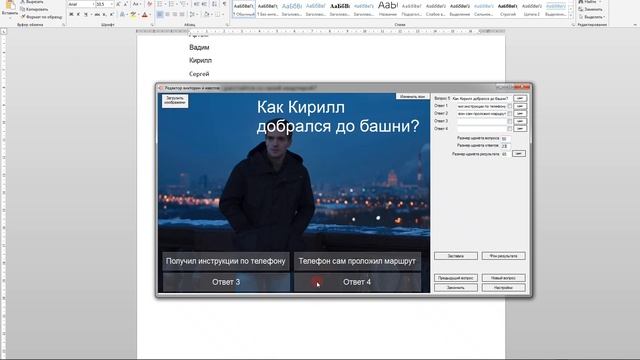Click color button next to result font size
Screen dimensions: 640x360
tap(519, 153)
